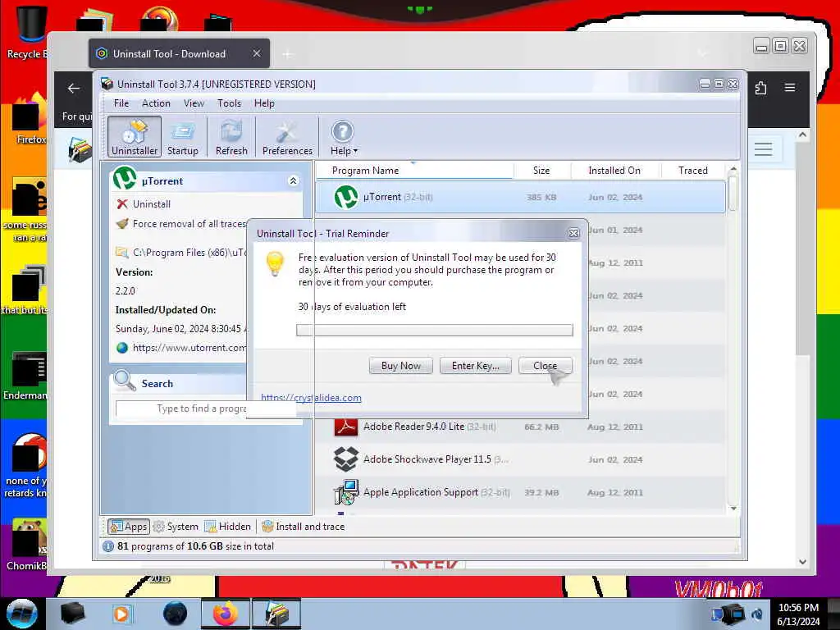Image resolution: width=840 pixels, height=630 pixels.
Task: Select the Uninstall Tool - Download browser tab
Action: 179,53
